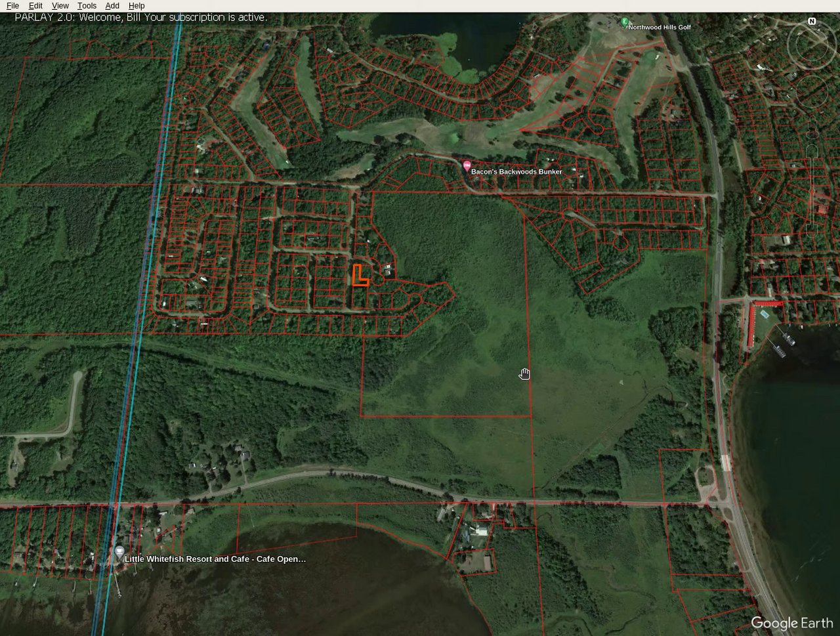The height and width of the screenshot is (636, 840).
Task: Click the Little Whitefish Resort and Cafe label
Action: 215,559
